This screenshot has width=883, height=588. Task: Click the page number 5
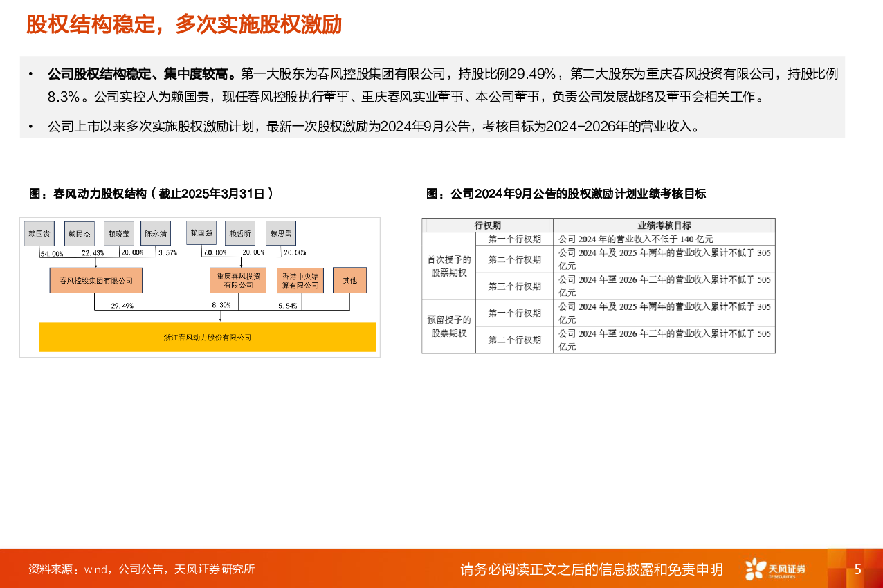click(x=858, y=569)
